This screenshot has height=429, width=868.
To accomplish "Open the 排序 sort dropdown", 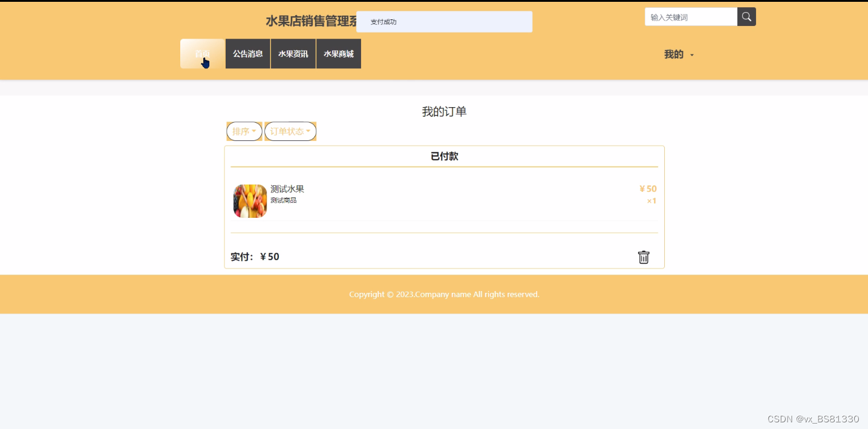I will coord(244,131).
